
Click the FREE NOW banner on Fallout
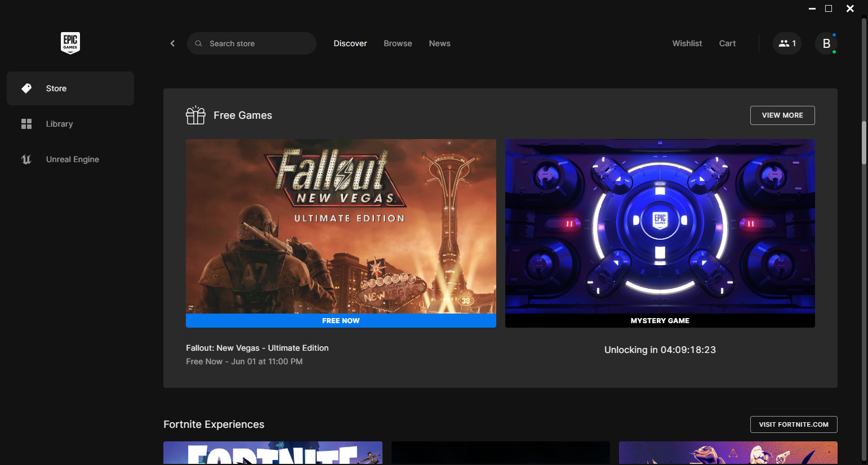point(341,320)
